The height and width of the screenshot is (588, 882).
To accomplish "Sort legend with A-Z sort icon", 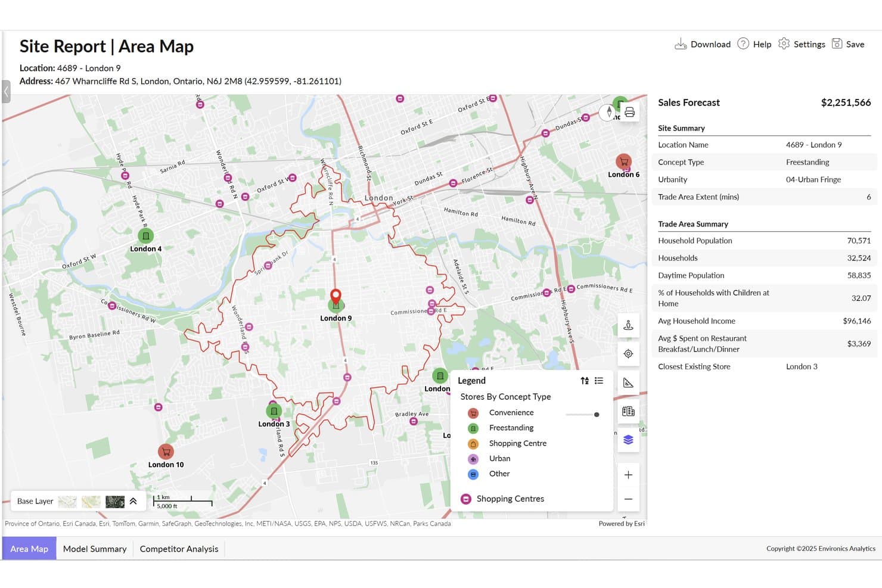I will 585,381.
